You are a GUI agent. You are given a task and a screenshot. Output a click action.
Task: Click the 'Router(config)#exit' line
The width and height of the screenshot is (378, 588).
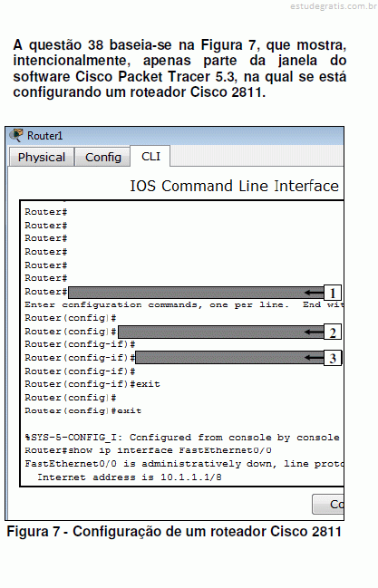click(83, 410)
